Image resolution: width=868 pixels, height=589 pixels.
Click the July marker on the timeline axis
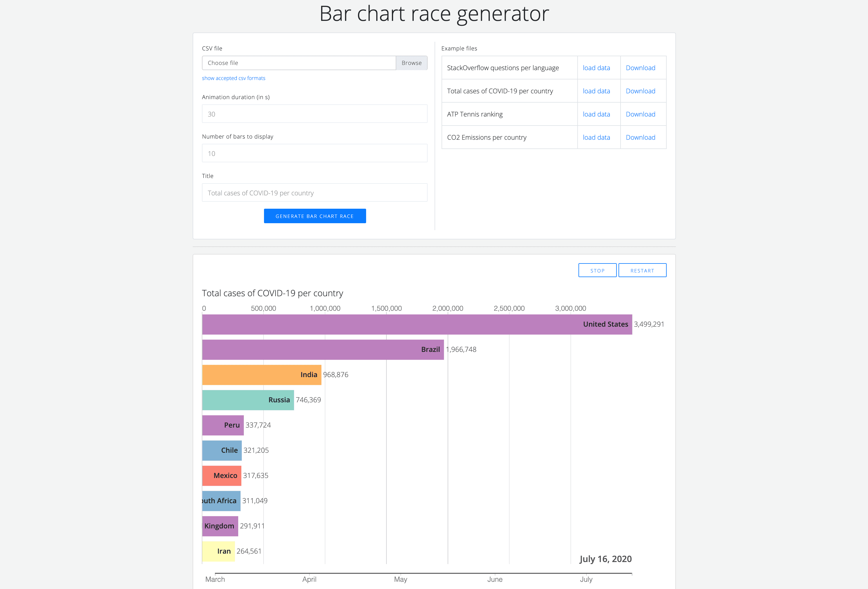pos(586,579)
